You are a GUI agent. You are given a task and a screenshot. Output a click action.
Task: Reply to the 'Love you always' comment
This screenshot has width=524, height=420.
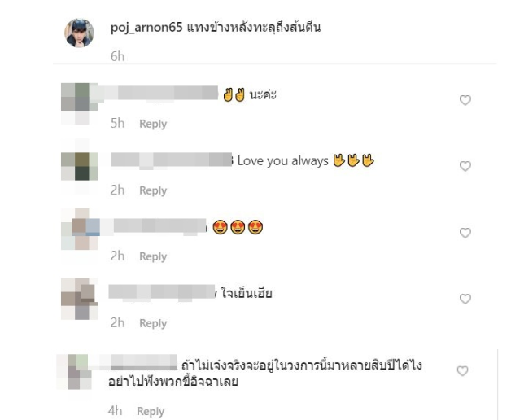click(x=153, y=190)
